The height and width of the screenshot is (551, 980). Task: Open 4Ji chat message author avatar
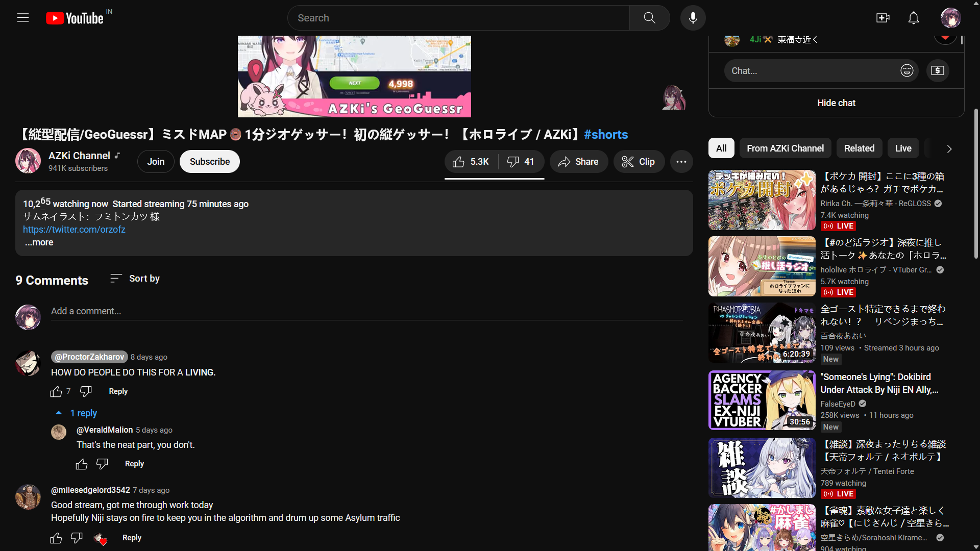(732, 40)
